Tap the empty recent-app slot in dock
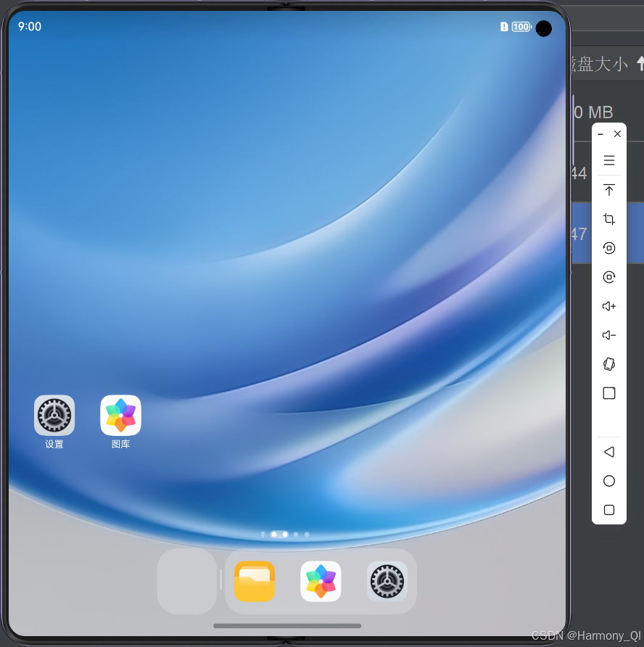Image resolution: width=644 pixels, height=647 pixels. 187,582
